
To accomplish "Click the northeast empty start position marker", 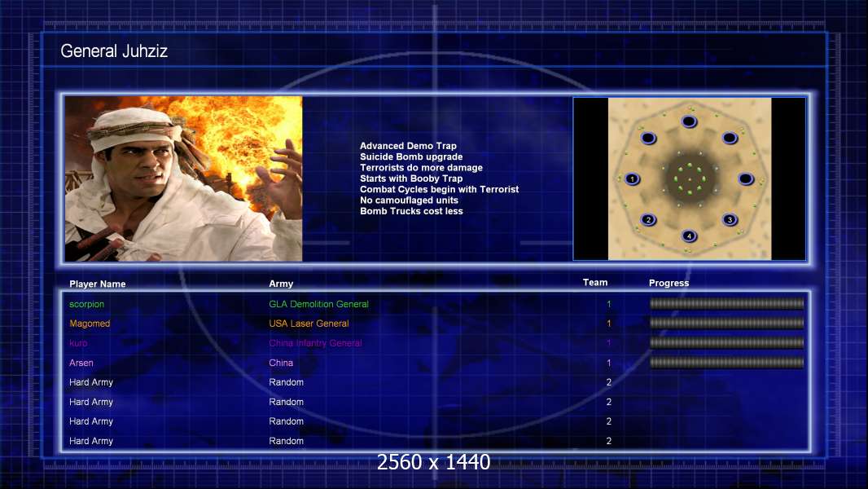I will click(x=730, y=139).
